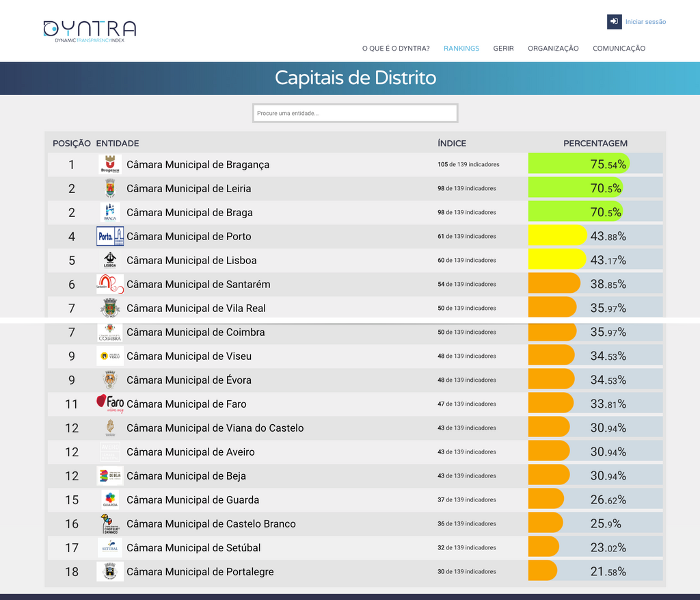Image resolution: width=700 pixels, height=600 pixels.
Task: Click the ÍNDICE column header
Action: [452, 144]
